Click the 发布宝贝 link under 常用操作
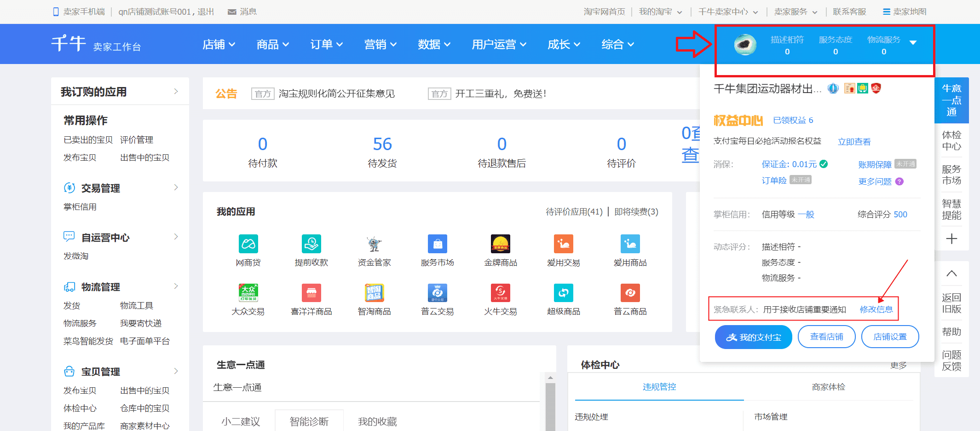This screenshot has height=431, width=980. [x=80, y=157]
